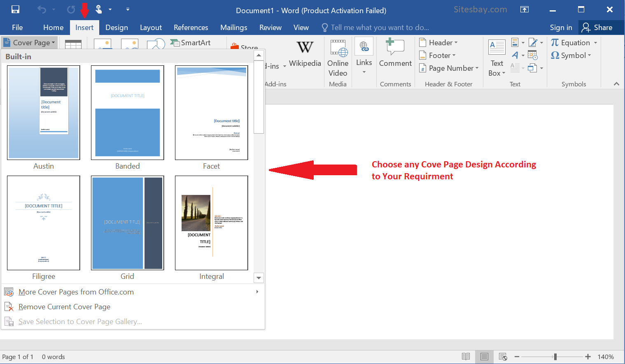Image resolution: width=625 pixels, height=364 pixels.
Task: Select the Grid cover page thumbnail
Action: 128,223
